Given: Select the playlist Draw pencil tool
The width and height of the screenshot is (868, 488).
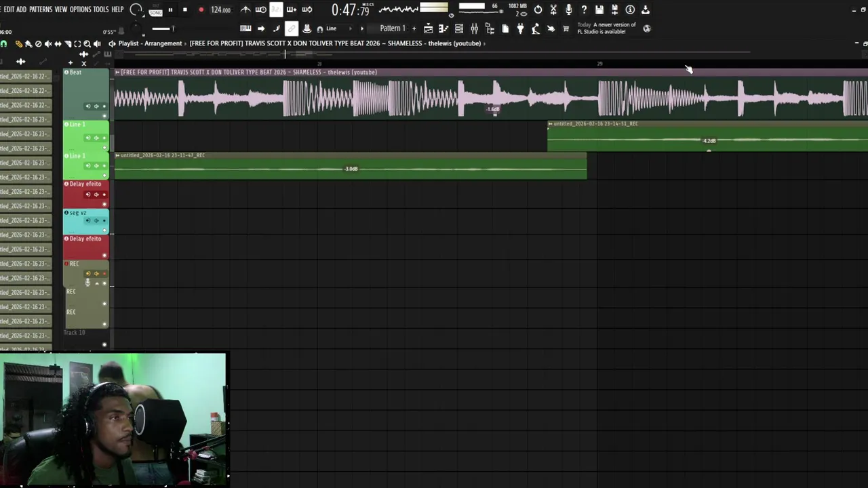Looking at the screenshot, I should tap(19, 44).
